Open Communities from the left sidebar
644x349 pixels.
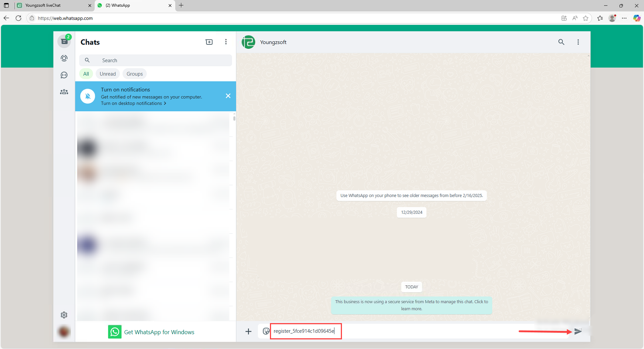coord(64,92)
